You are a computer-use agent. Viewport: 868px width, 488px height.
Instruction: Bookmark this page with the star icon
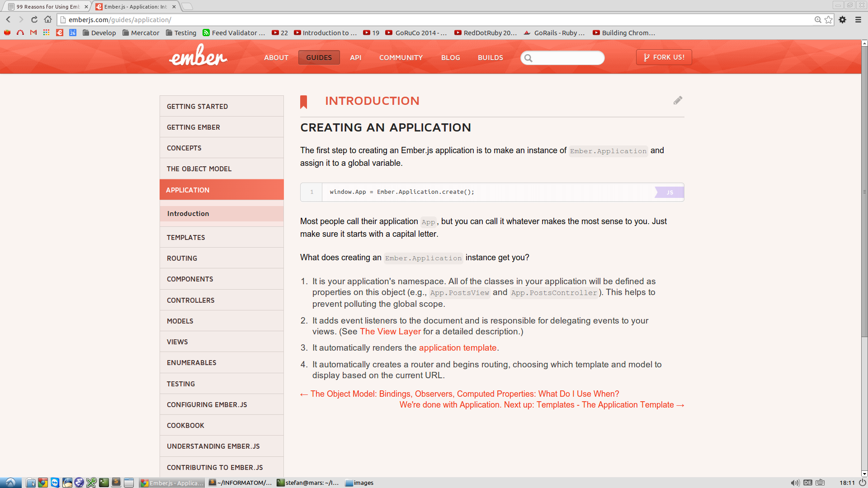tap(828, 19)
